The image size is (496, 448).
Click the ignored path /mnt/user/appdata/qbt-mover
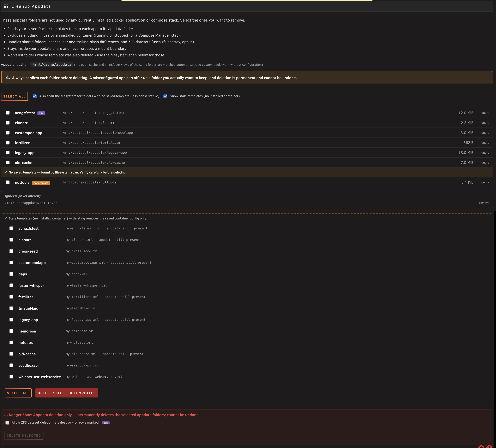point(31,203)
